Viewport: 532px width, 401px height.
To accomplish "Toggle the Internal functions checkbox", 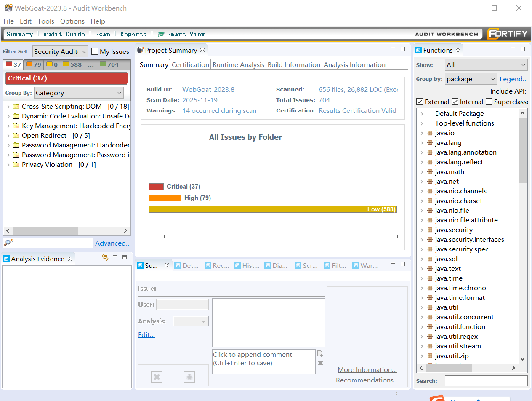I will click(x=455, y=102).
